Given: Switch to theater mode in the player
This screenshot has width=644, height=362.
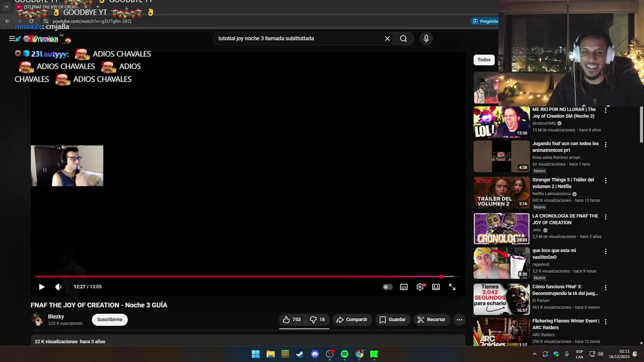Looking at the screenshot, I should click(x=436, y=287).
